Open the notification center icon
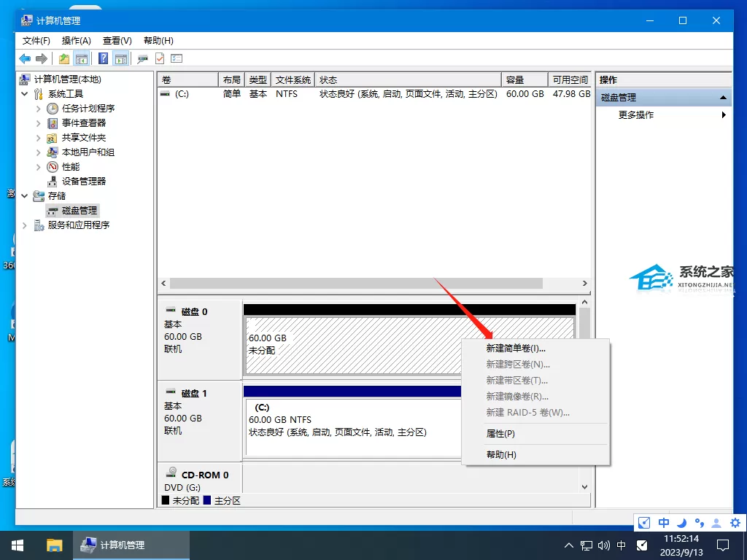This screenshot has width=747, height=560. (x=723, y=545)
